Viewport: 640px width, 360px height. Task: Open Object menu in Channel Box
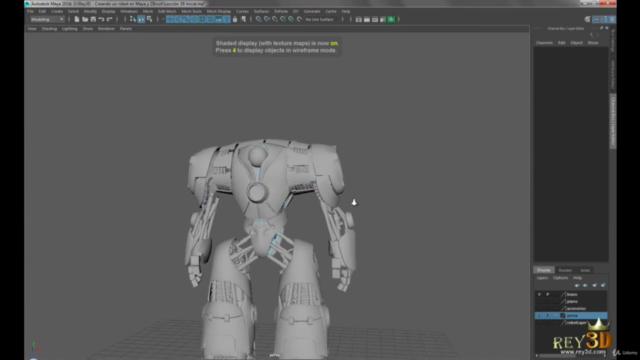click(x=576, y=43)
